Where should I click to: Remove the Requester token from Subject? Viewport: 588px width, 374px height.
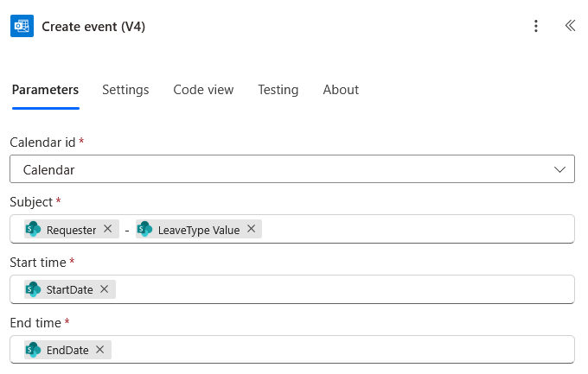(x=107, y=229)
